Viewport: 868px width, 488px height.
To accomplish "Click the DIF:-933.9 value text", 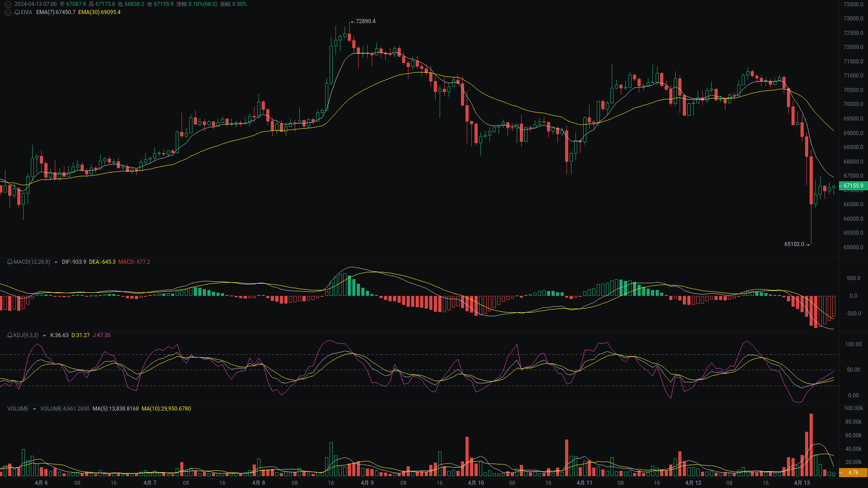I will pyautogui.click(x=74, y=262).
